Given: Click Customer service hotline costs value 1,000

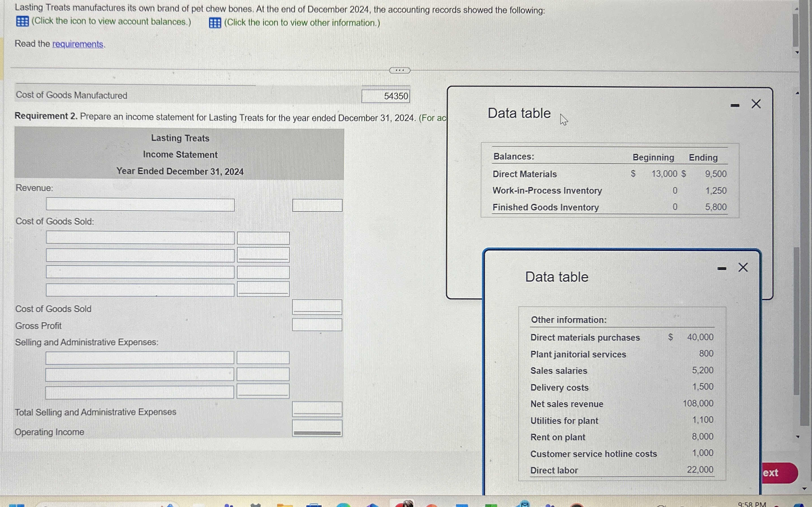Looking at the screenshot, I should pyautogui.click(x=703, y=453).
